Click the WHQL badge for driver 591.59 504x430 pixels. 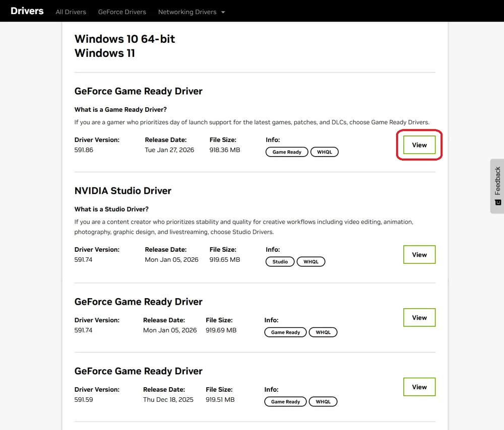tap(323, 401)
